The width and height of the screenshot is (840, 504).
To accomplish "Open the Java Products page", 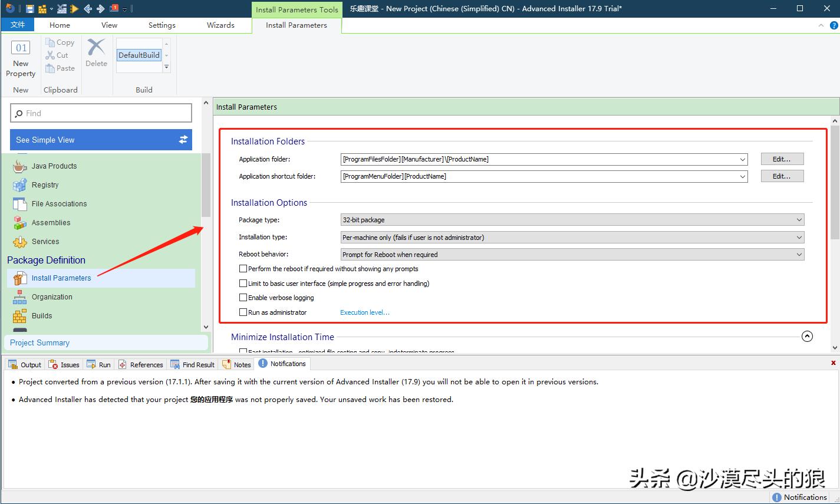I will click(x=54, y=166).
